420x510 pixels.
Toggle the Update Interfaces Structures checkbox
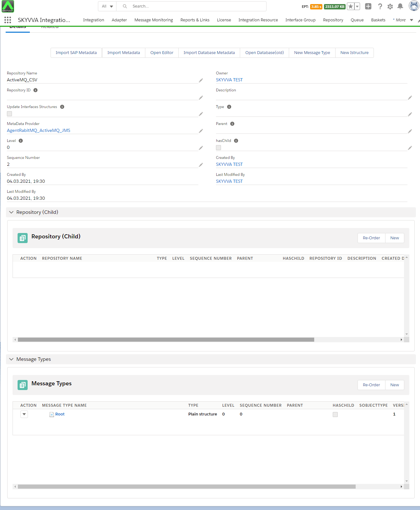(x=9, y=114)
